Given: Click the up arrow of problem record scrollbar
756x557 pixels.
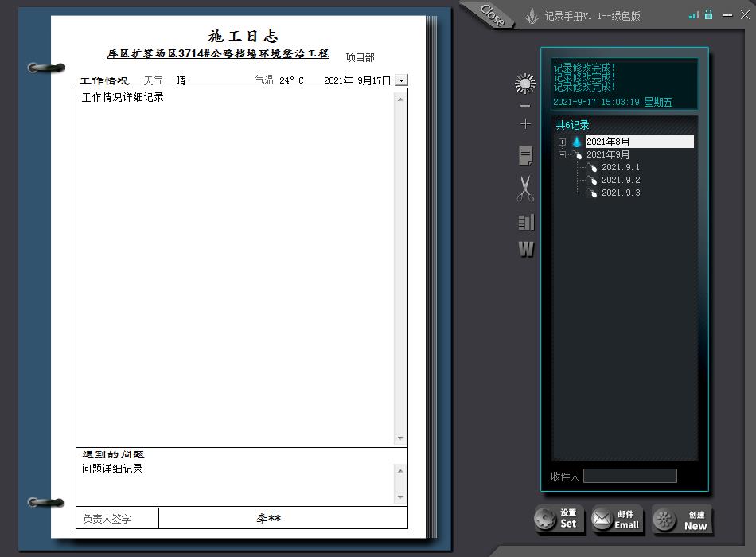Looking at the screenshot, I should (x=400, y=471).
